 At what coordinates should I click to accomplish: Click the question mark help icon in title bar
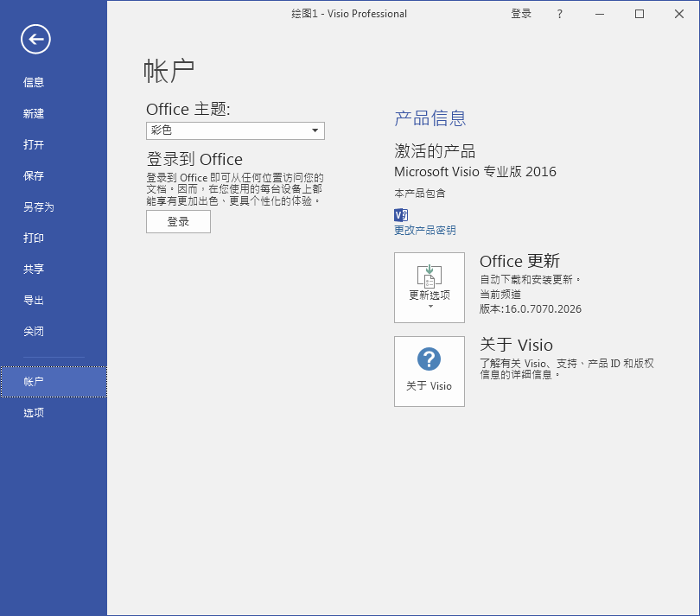pos(559,14)
